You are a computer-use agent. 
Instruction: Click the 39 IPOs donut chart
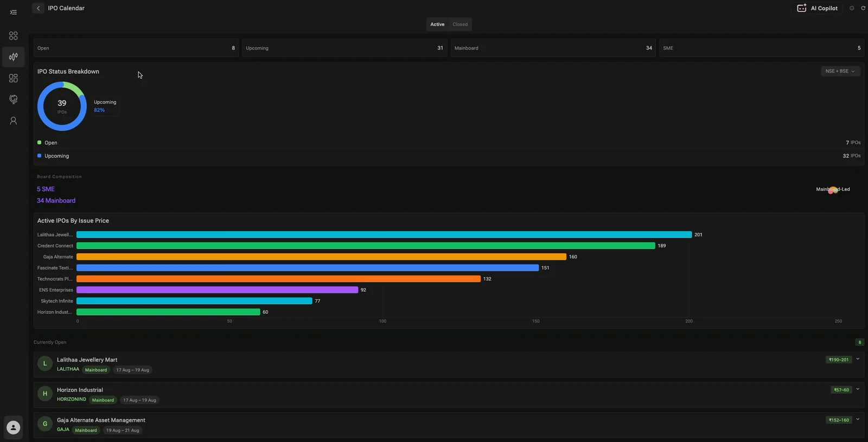[x=62, y=106]
